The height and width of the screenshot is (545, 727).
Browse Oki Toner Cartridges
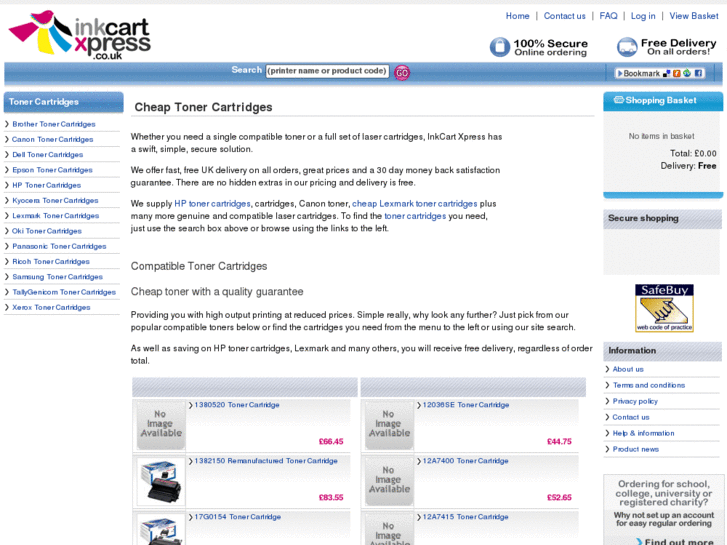coord(47,231)
